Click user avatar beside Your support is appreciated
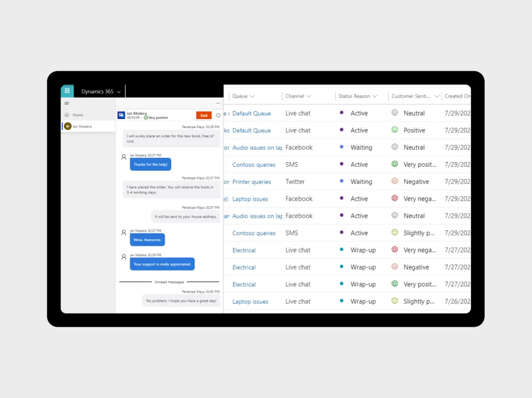Image resolution: width=532 pixels, height=398 pixels. pyautogui.click(x=124, y=257)
